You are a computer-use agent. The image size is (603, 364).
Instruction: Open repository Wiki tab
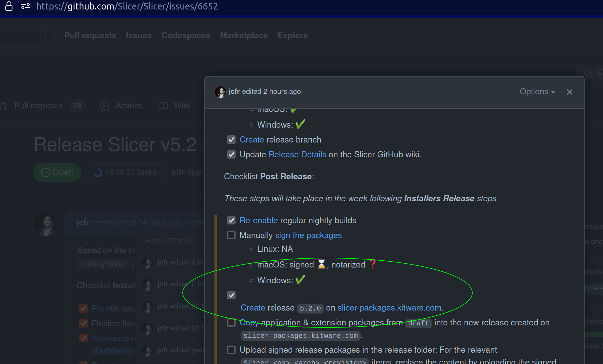(174, 106)
